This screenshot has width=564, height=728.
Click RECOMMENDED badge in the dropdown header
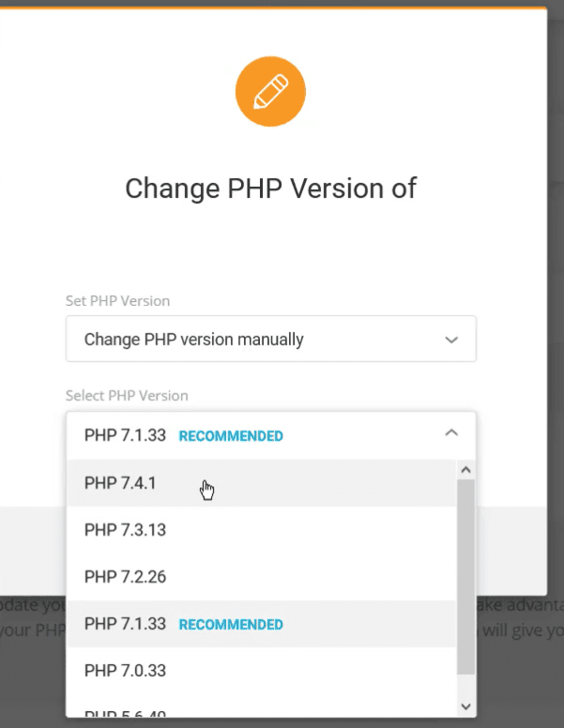click(231, 436)
